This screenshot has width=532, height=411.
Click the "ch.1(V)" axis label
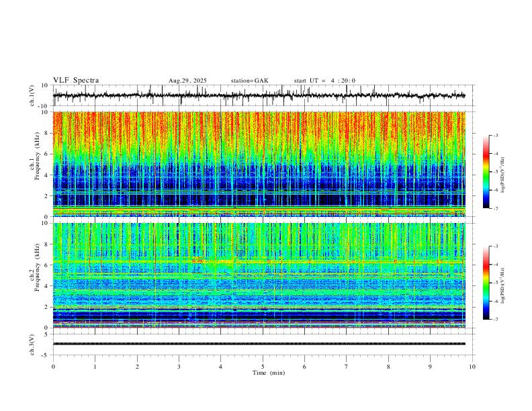click(32, 95)
